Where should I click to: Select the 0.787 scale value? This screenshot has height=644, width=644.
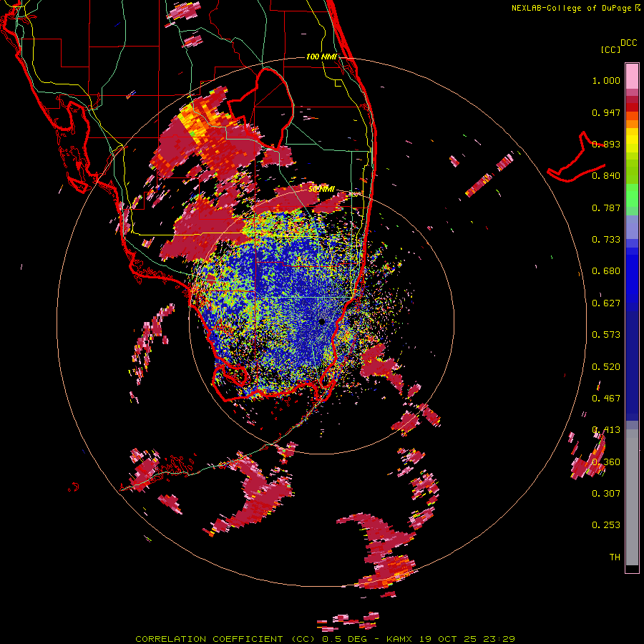pyautogui.click(x=606, y=208)
